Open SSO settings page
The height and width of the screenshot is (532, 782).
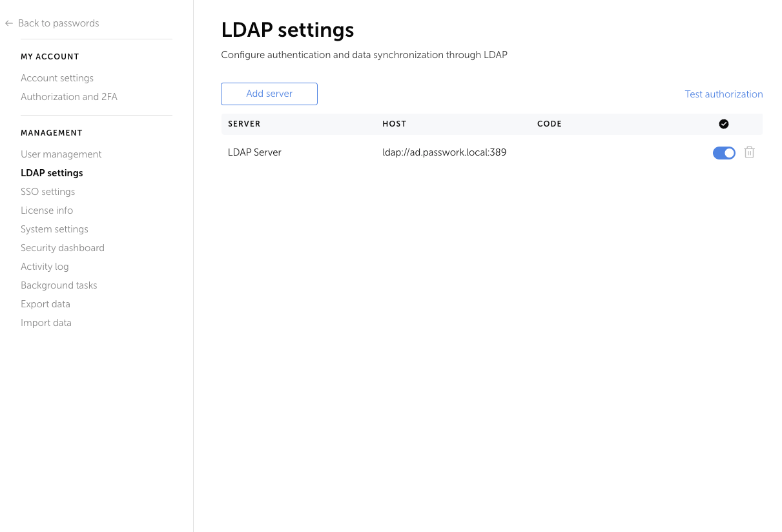coord(48,191)
